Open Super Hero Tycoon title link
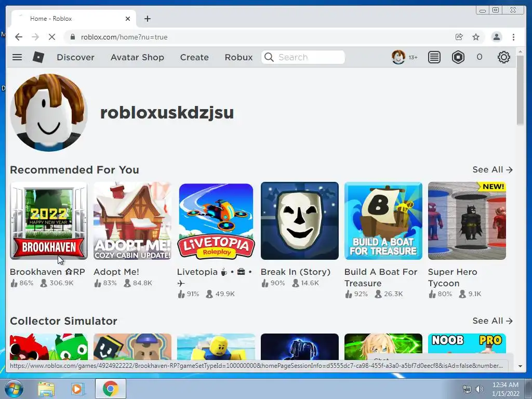 point(453,277)
